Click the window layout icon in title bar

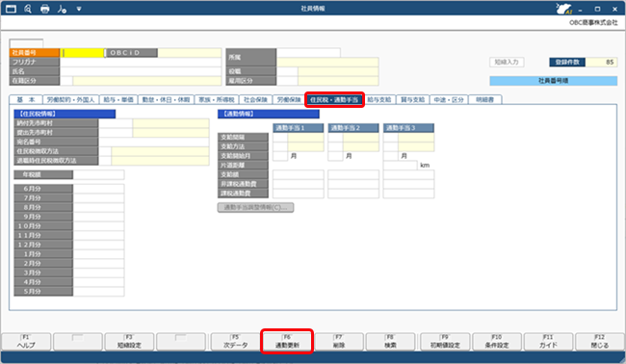(x=11, y=9)
